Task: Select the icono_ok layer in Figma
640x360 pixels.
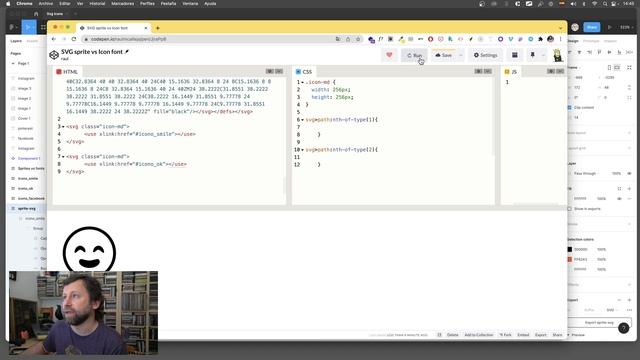Action: click(26, 189)
